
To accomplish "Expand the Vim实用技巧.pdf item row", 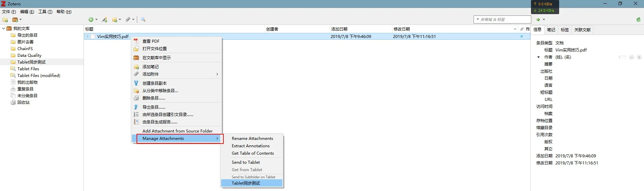I will [88, 36].
